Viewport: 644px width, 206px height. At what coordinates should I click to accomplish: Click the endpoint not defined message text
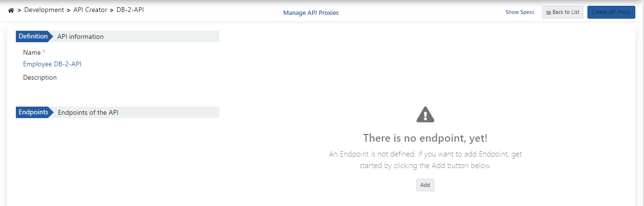[x=425, y=160]
